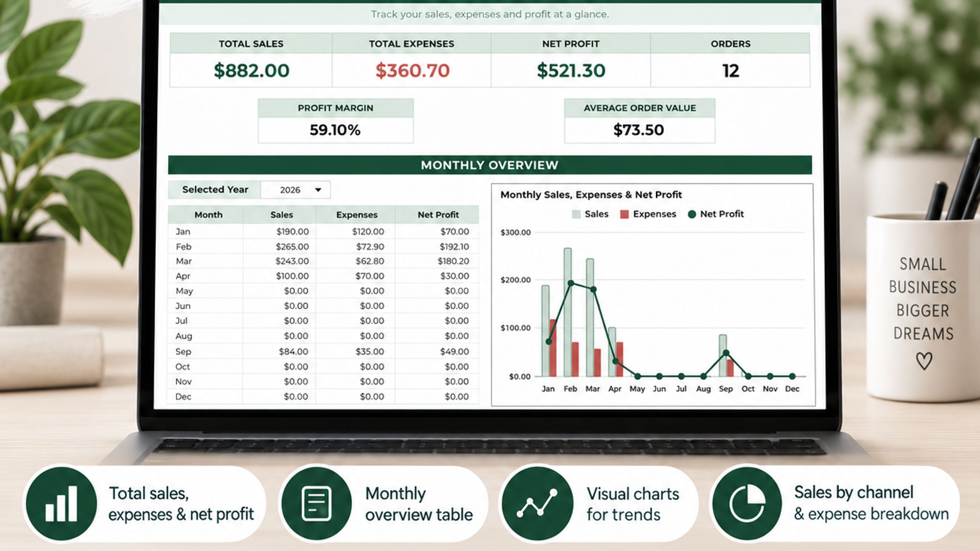Click the Sales legend swatch

[x=576, y=214]
